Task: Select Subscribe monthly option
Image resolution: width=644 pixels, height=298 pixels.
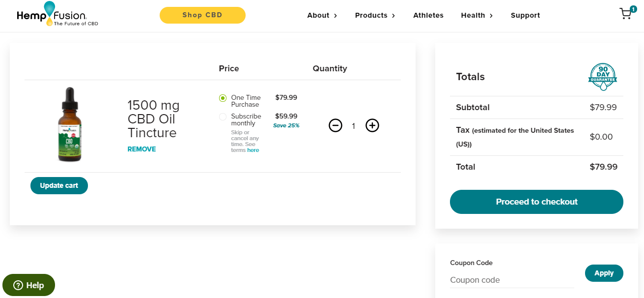Action: point(223,117)
